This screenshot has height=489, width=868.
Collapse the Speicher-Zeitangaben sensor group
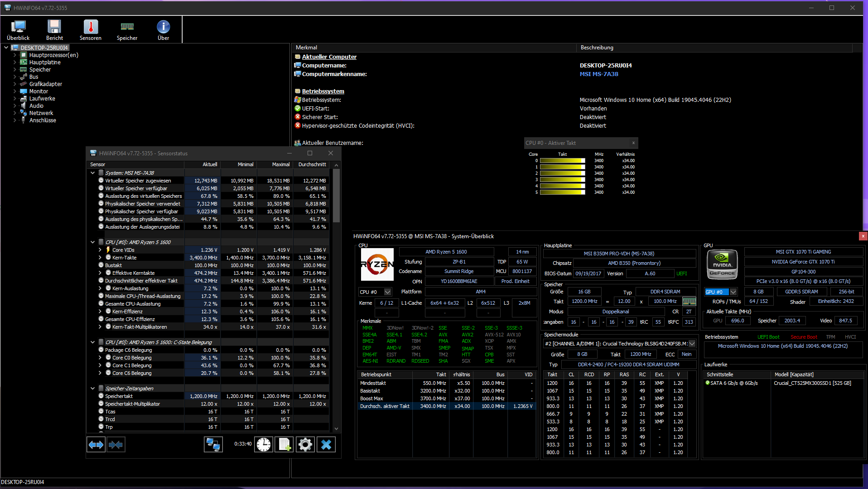(92, 388)
